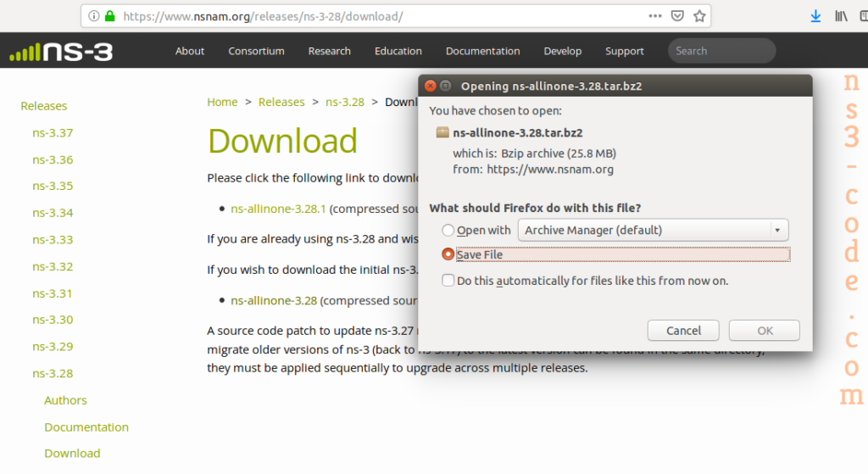Open the Library icon in toolbar
The width and height of the screenshot is (868, 474).
841,16
